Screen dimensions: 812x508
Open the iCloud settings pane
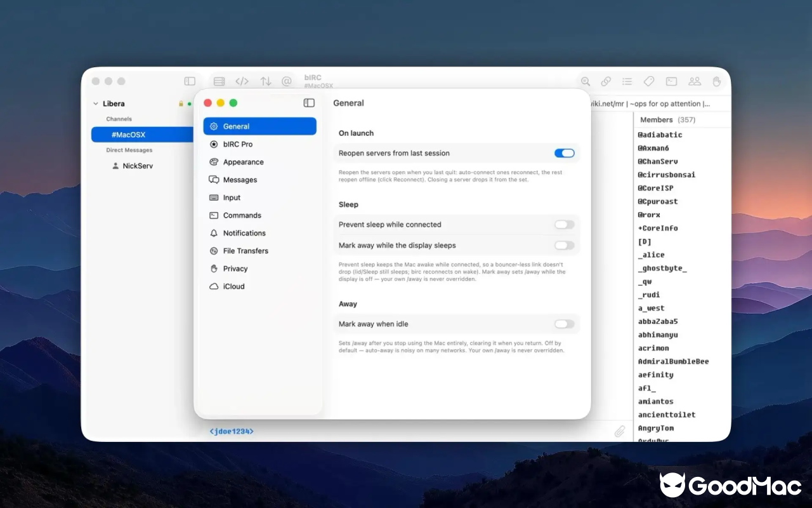pos(260,286)
